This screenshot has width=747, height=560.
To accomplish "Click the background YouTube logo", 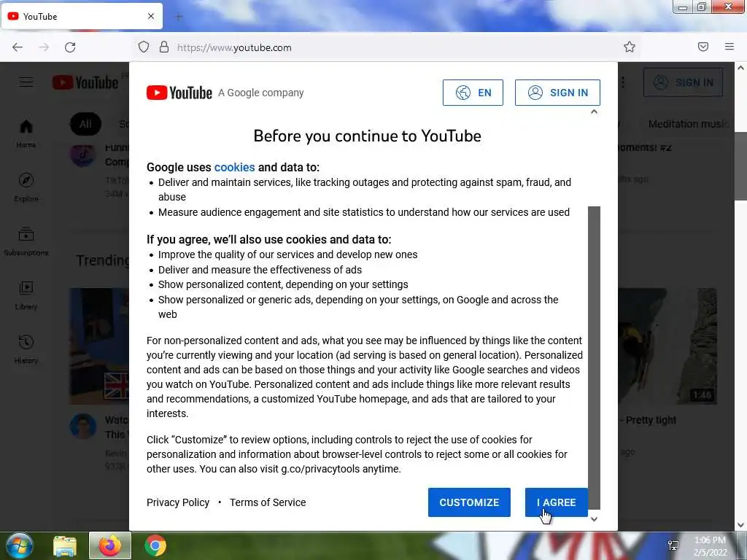I will (x=85, y=82).
